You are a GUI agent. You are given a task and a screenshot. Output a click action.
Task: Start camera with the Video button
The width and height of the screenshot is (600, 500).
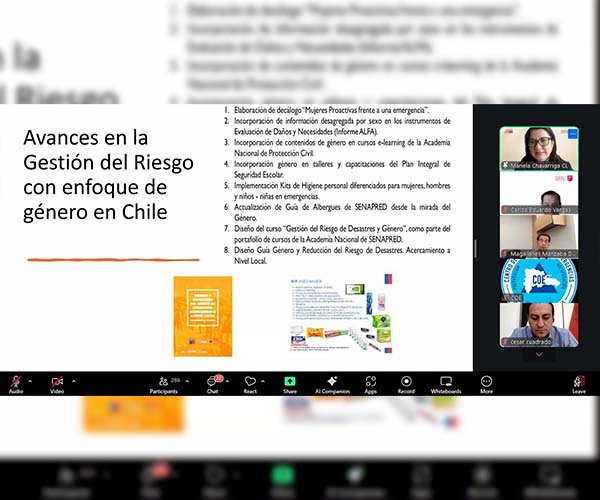point(56,383)
